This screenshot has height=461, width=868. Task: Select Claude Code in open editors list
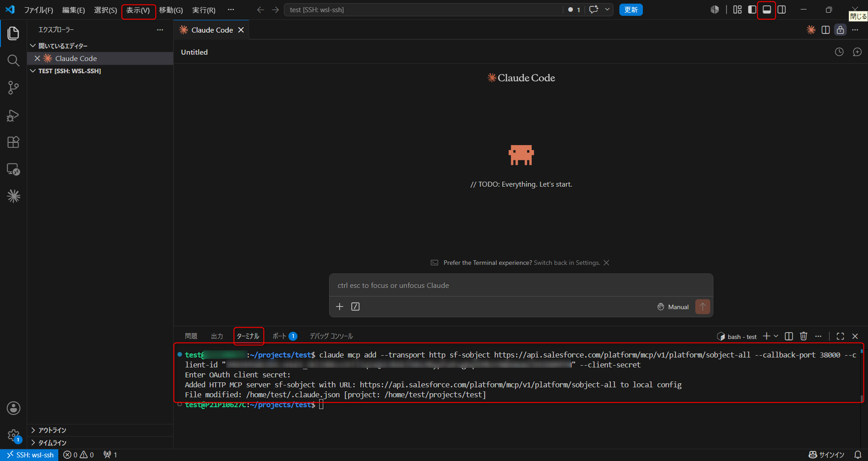[x=100, y=58]
